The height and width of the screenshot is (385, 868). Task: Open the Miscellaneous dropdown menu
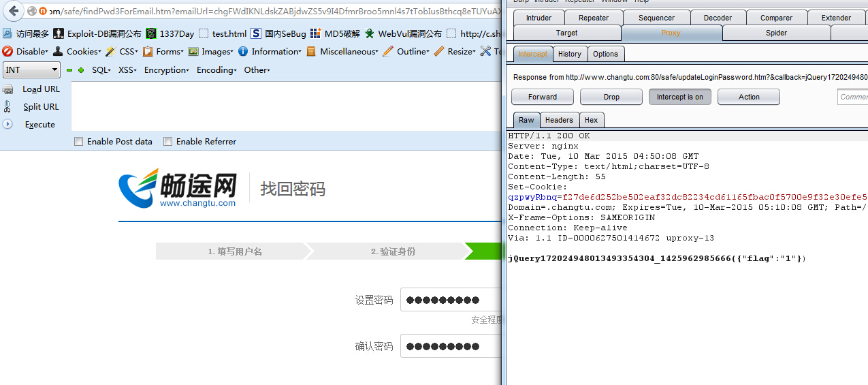tap(342, 51)
